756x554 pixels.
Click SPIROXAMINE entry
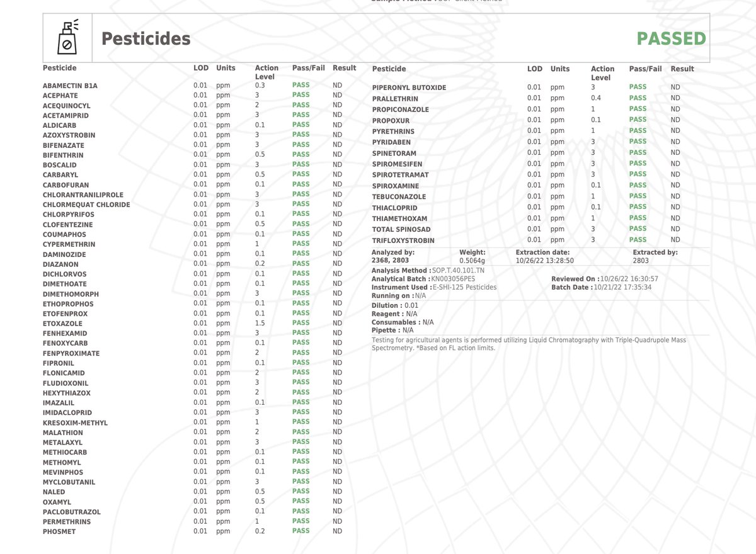pyautogui.click(x=396, y=186)
